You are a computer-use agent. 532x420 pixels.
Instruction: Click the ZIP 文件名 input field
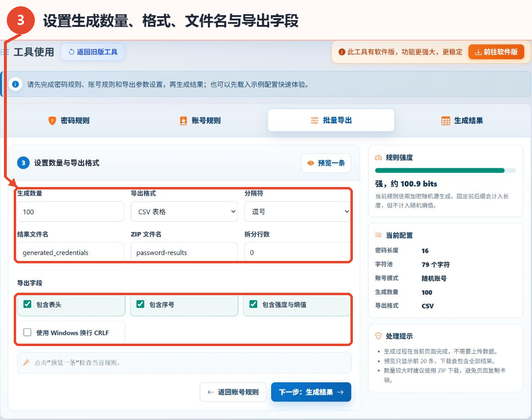coord(184,252)
